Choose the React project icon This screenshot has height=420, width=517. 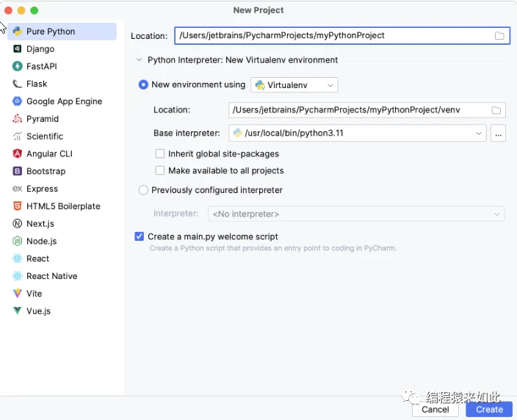[18, 258]
